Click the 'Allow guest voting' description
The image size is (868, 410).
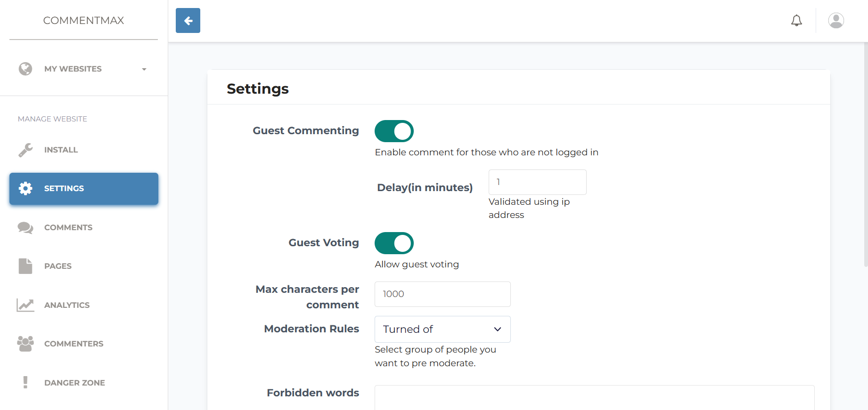pyautogui.click(x=417, y=264)
